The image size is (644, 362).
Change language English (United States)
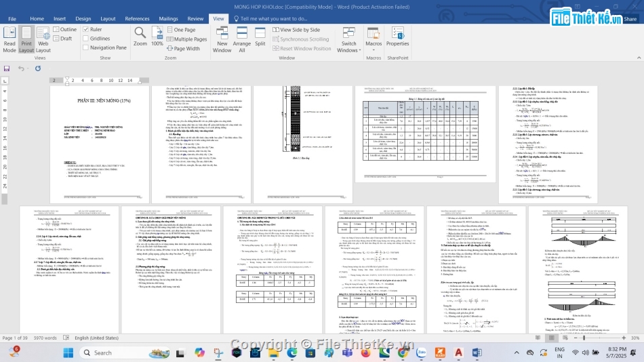96,338
